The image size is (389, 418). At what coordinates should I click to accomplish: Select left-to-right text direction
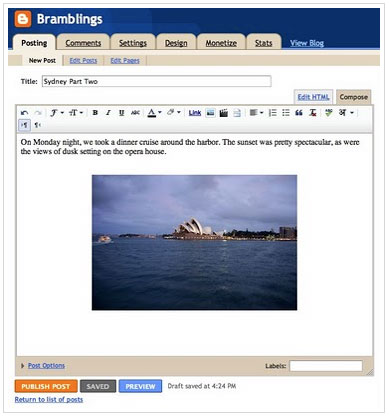25,125
